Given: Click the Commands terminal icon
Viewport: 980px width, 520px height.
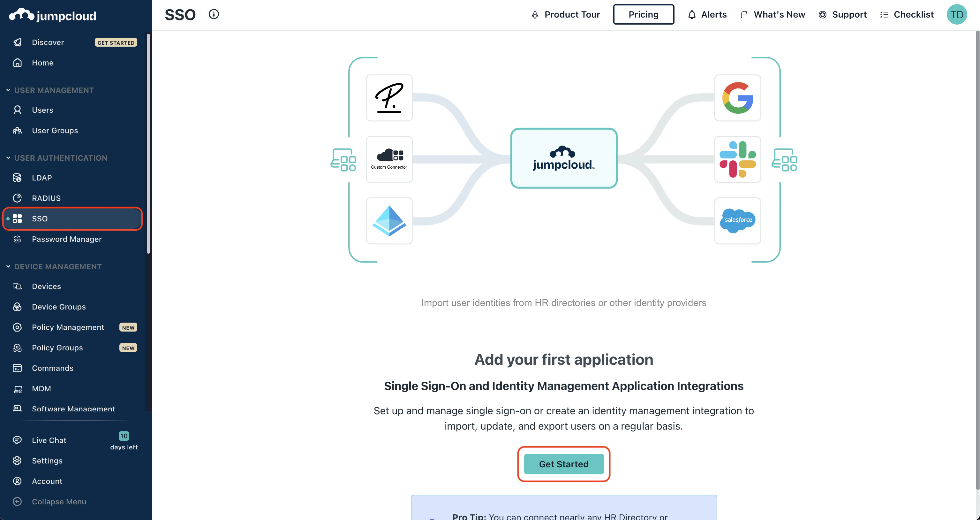Looking at the screenshot, I should click(18, 368).
